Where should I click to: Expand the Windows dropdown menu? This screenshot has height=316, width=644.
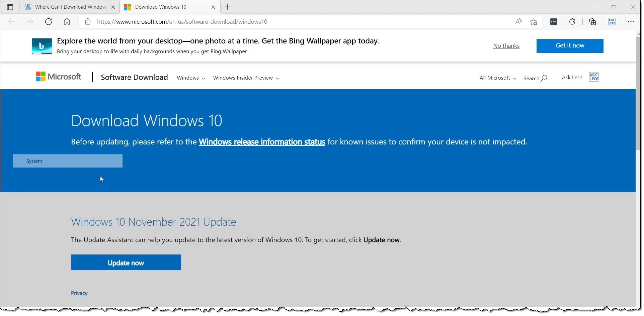coord(191,78)
